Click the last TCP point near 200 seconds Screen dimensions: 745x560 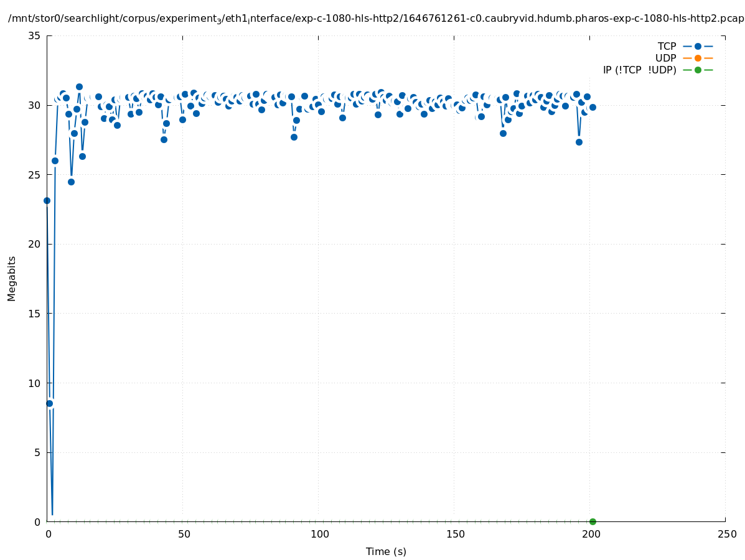593,107
